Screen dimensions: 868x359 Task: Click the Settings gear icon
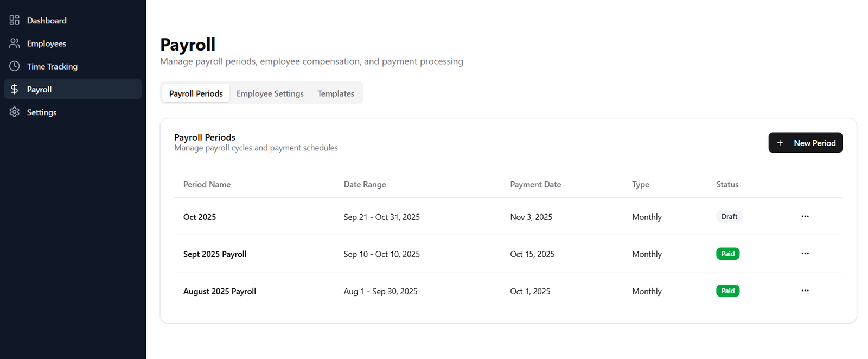click(x=15, y=112)
